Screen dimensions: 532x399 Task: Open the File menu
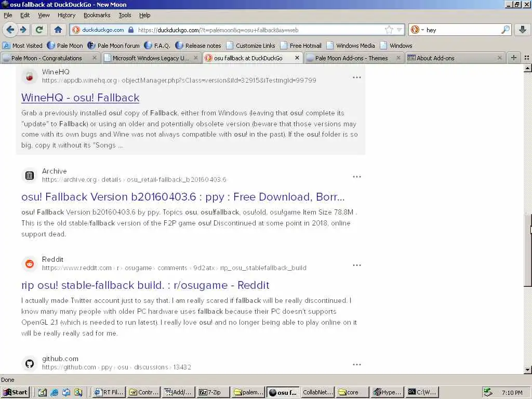(x=8, y=15)
